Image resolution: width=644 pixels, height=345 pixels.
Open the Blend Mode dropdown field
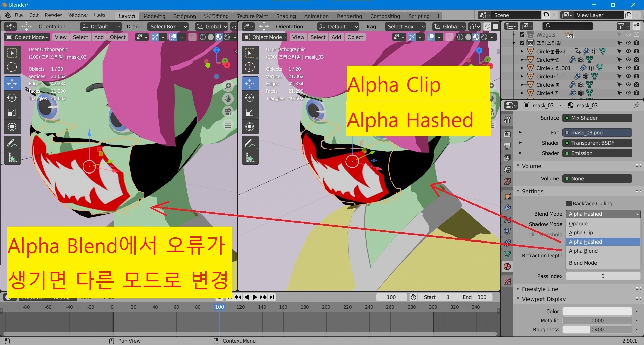603,214
